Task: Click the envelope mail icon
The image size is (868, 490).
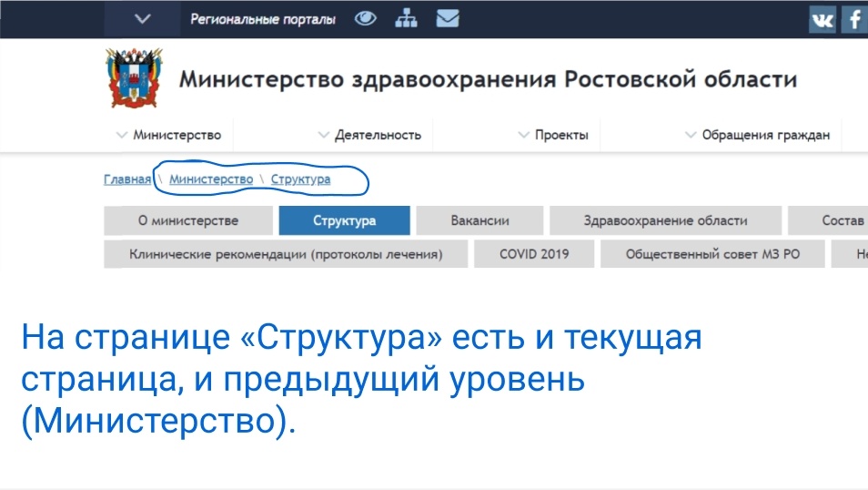Action: pos(447,18)
